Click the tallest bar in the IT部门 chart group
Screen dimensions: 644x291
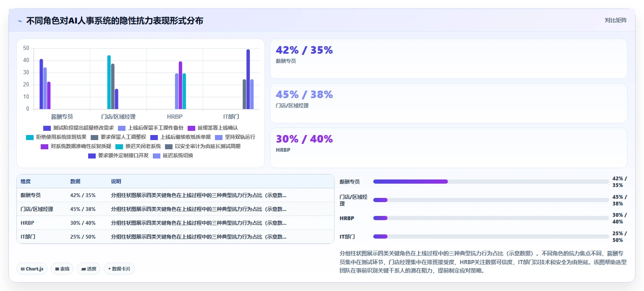(x=248, y=79)
